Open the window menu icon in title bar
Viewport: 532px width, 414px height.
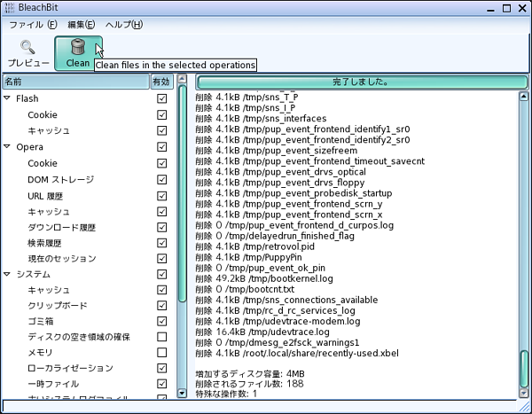(x=10, y=8)
